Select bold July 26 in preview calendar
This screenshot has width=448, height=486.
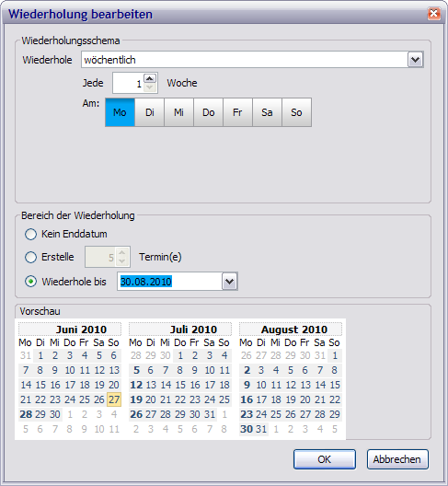tap(136, 414)
